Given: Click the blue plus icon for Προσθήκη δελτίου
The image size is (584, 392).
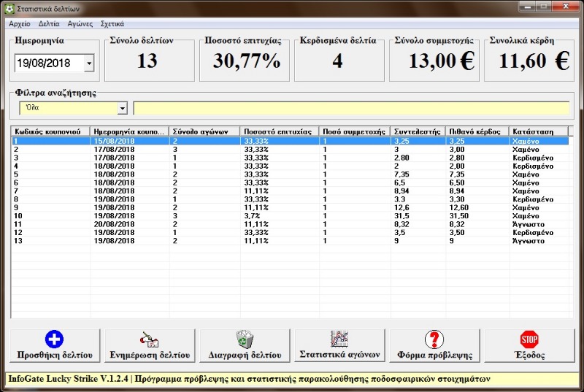Looking at the screenshot, I should pyautogui.click(x=55, y=339).
